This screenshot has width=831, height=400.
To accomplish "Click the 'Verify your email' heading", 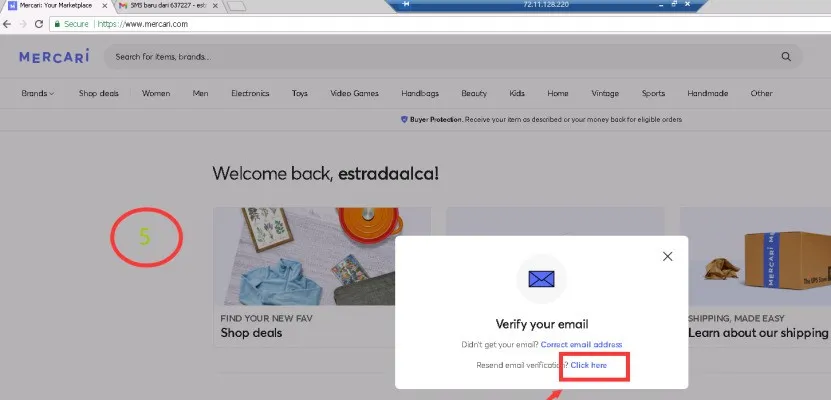I will point(542,324).
